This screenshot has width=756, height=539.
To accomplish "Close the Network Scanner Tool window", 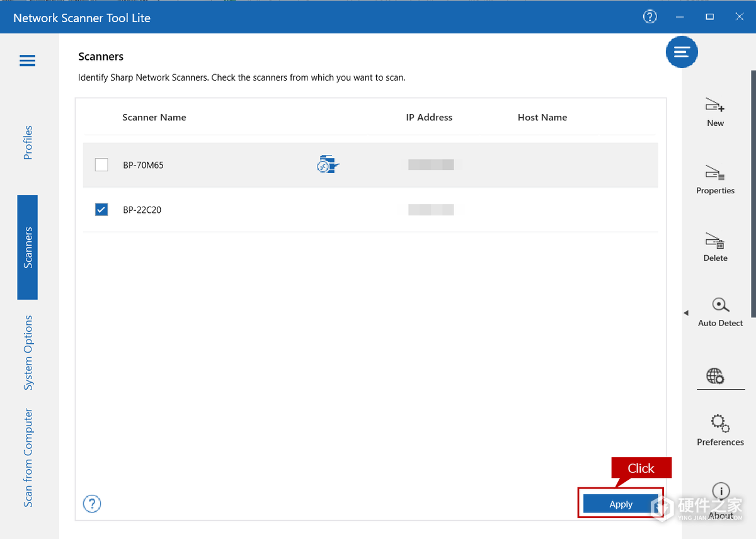I will [x=740, y=17].
